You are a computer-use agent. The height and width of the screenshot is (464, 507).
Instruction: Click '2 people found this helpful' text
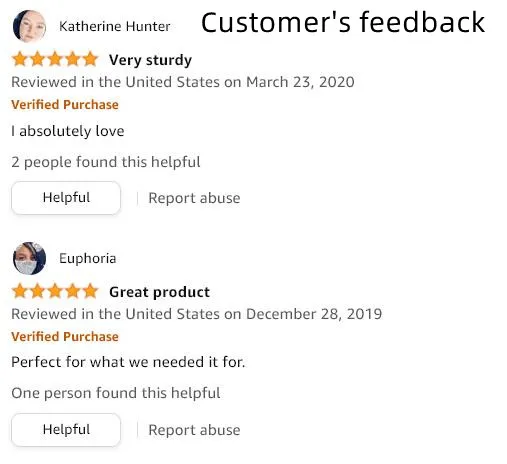(x=106, y=162)
